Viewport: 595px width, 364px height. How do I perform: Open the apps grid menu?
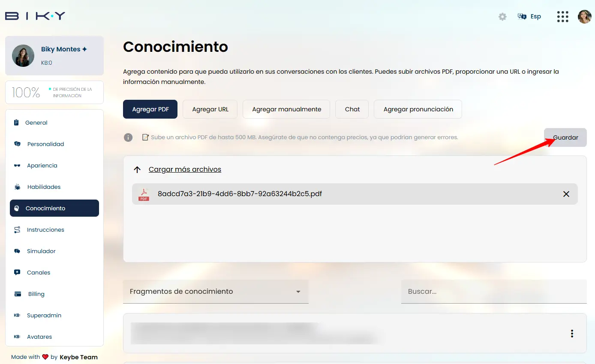[x=562, y=17]
